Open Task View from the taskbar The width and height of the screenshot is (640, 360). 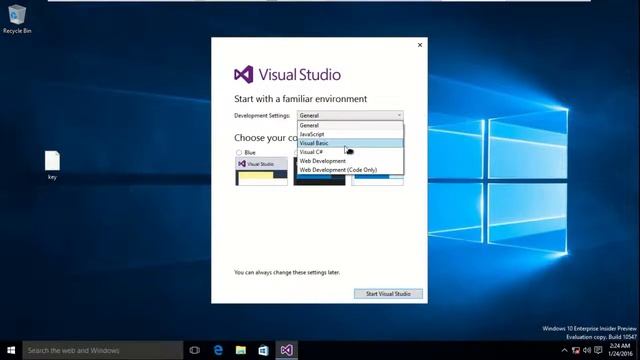point(195,350)
